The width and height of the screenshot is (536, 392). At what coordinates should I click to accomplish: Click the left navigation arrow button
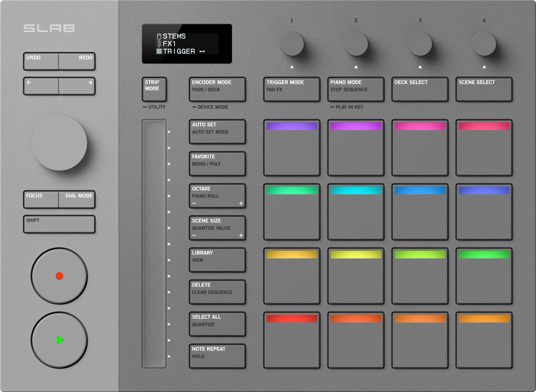pyautogui.click(x=41, y=86)
